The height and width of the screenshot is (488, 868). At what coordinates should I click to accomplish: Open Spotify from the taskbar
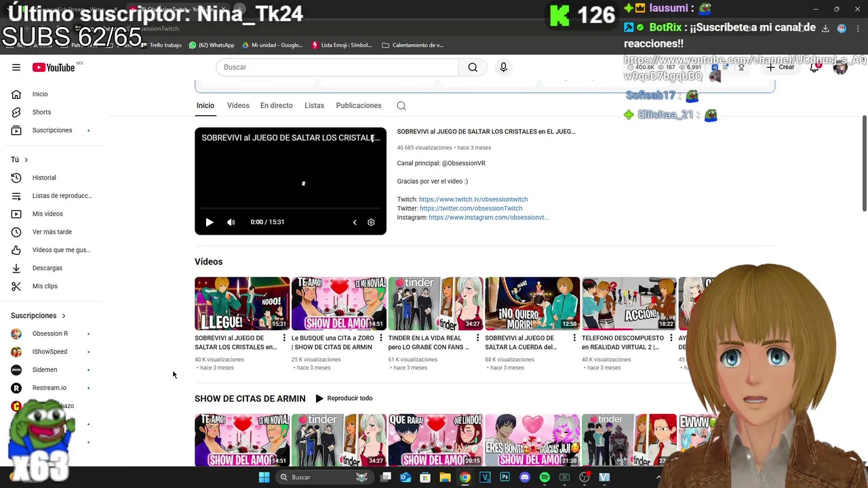click(x=545, y=477)
